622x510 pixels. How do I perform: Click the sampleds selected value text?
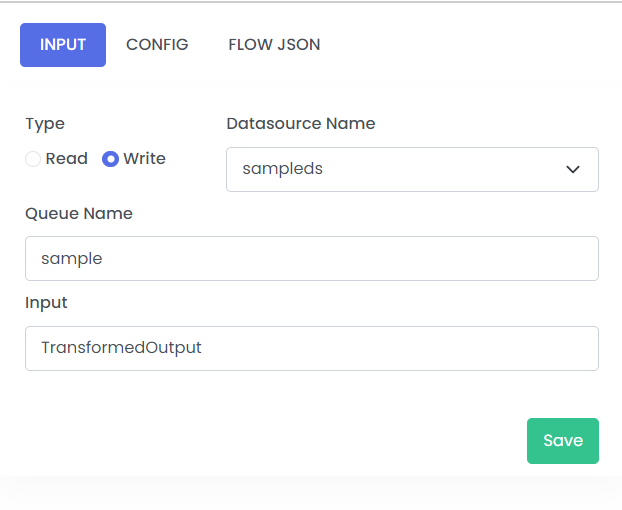pos(282,169)
